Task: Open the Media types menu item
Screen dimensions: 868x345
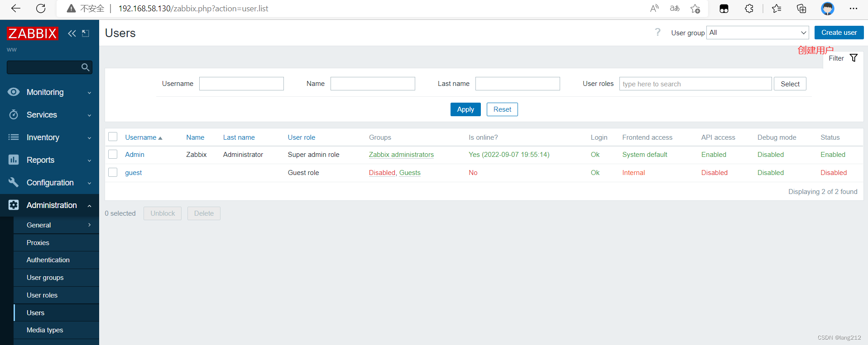Action: pyautogui.click(x=45, y=330)
